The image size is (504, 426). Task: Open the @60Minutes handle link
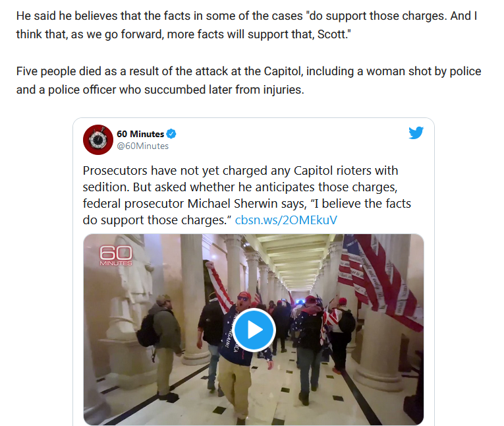tap(143, 146)
